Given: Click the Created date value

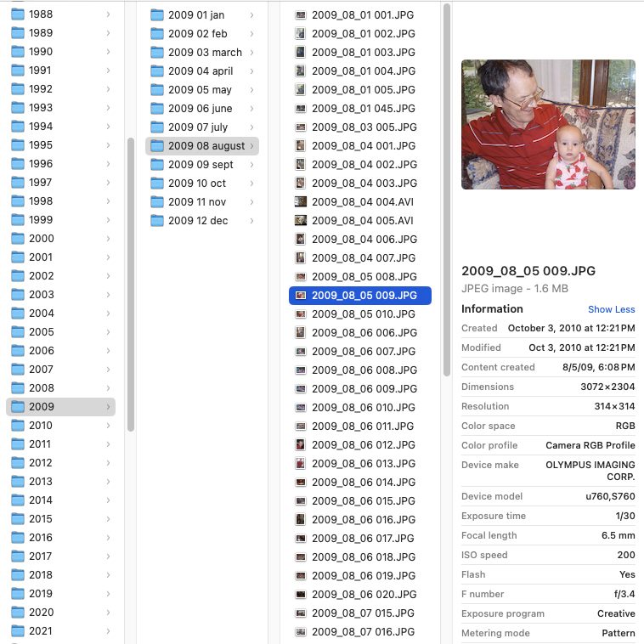Looking at the screenshot, I should [x=571, y=328].
